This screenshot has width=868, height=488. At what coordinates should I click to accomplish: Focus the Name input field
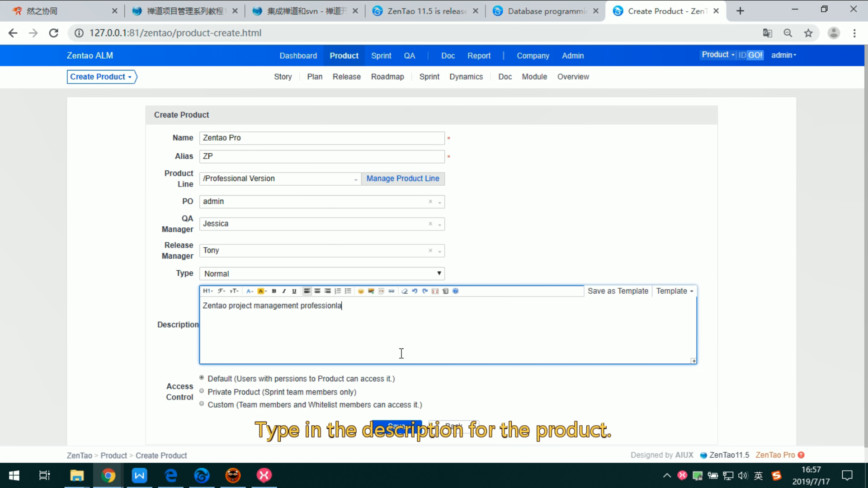[322, 138]
